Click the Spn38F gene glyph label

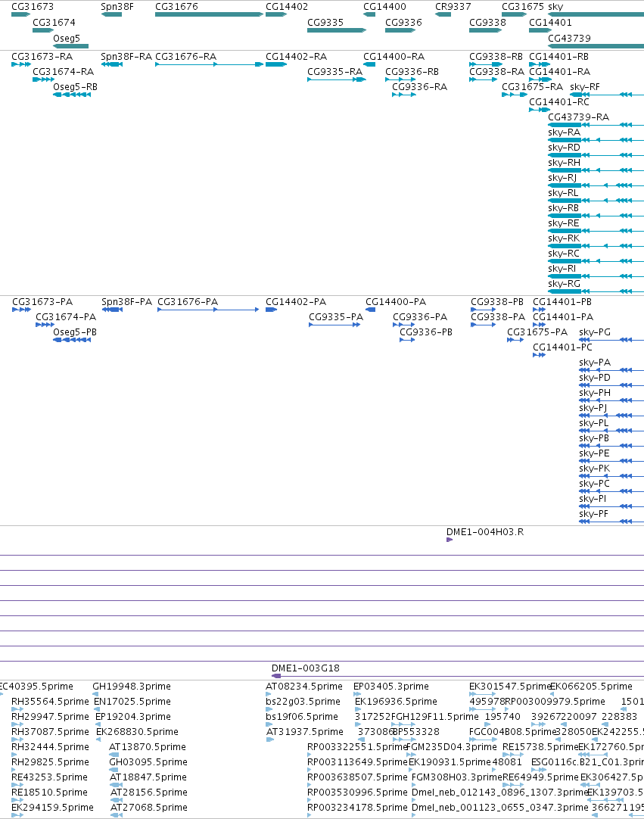[117, 7]
